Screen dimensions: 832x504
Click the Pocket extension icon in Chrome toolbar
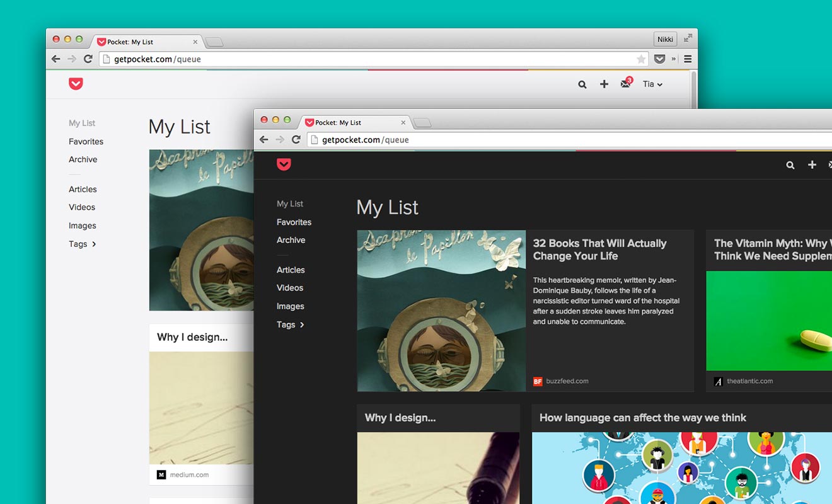(659, 59)
